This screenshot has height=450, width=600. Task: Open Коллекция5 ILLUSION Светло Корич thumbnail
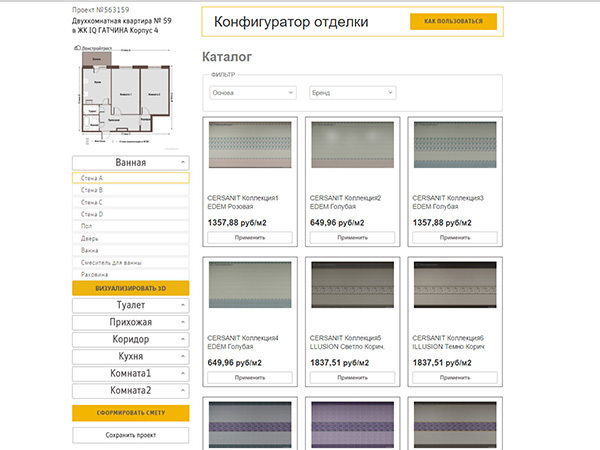point(352,285)
